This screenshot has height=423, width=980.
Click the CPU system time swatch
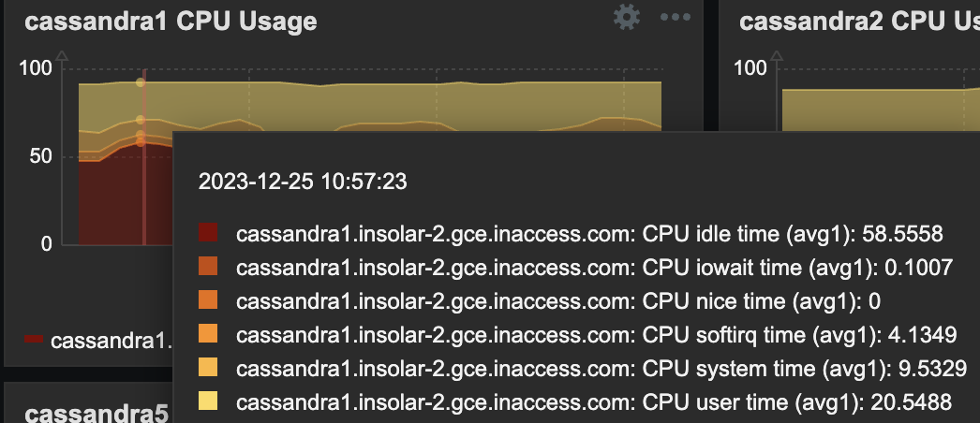click(208, 369)
